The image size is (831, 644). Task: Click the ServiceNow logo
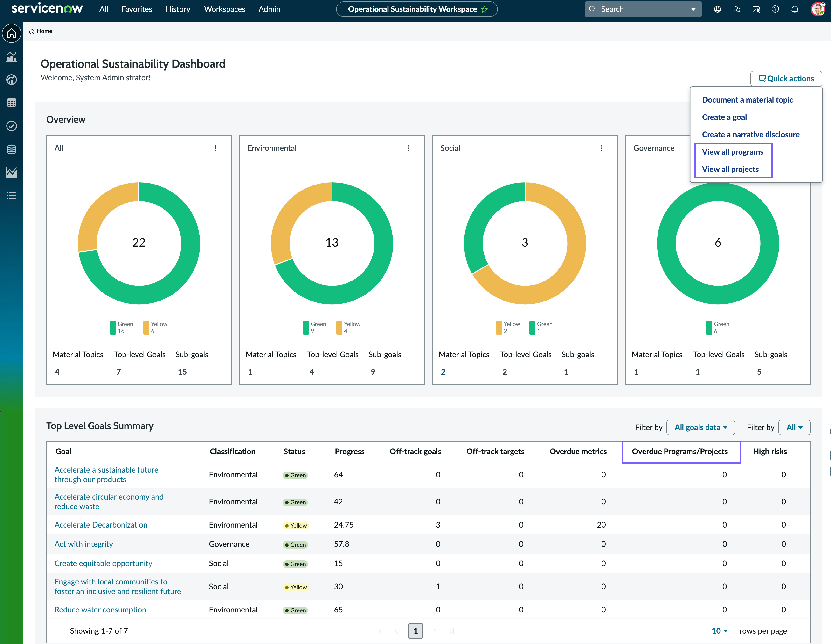pyautogui.click(x=47, y=8)
